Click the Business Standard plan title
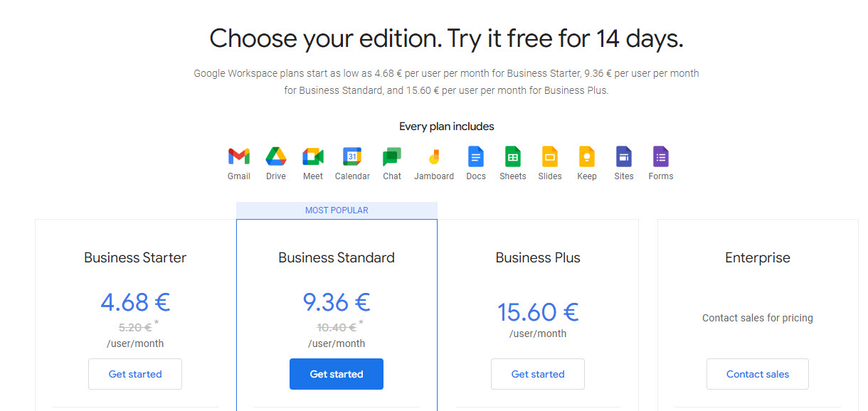Viewport: 868px width, 411px height. pyautogui.click(x=337, y=257)
